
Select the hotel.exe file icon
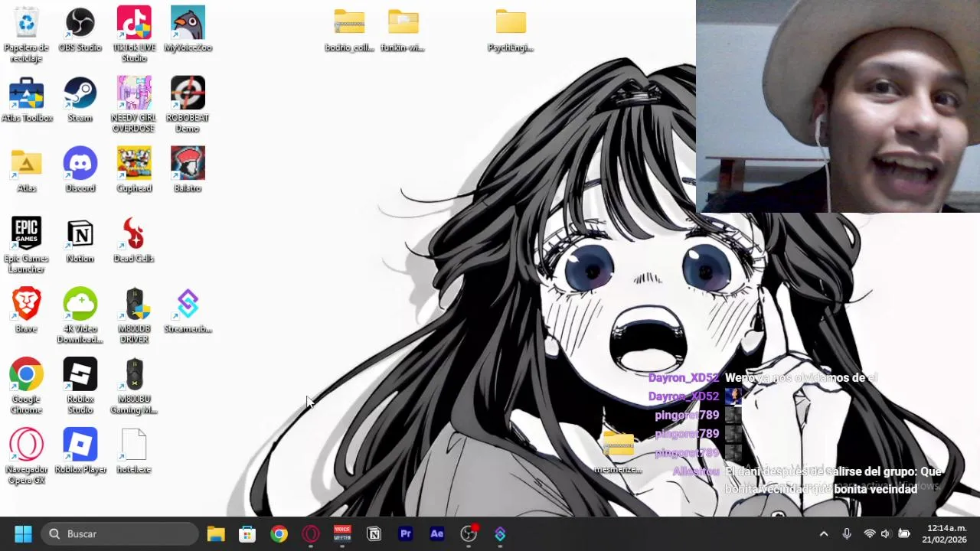(x=134, y=452)
